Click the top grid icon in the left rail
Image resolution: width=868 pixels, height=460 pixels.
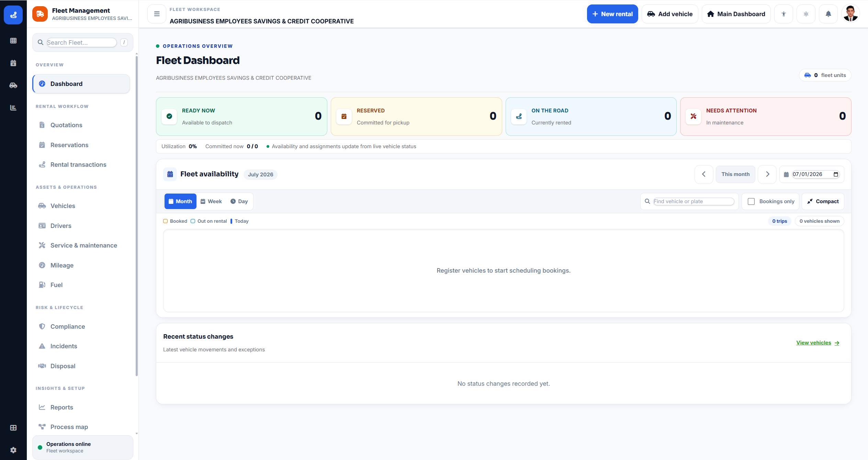point(13,41)
